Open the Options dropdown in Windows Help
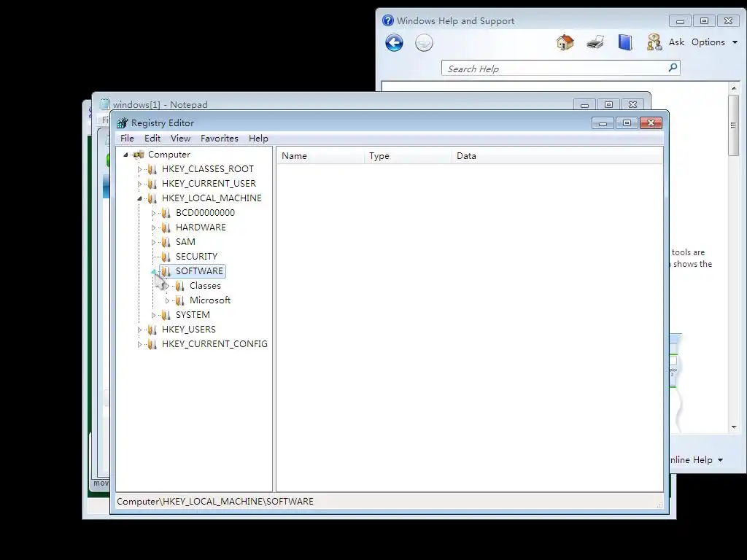 [715, 42]
